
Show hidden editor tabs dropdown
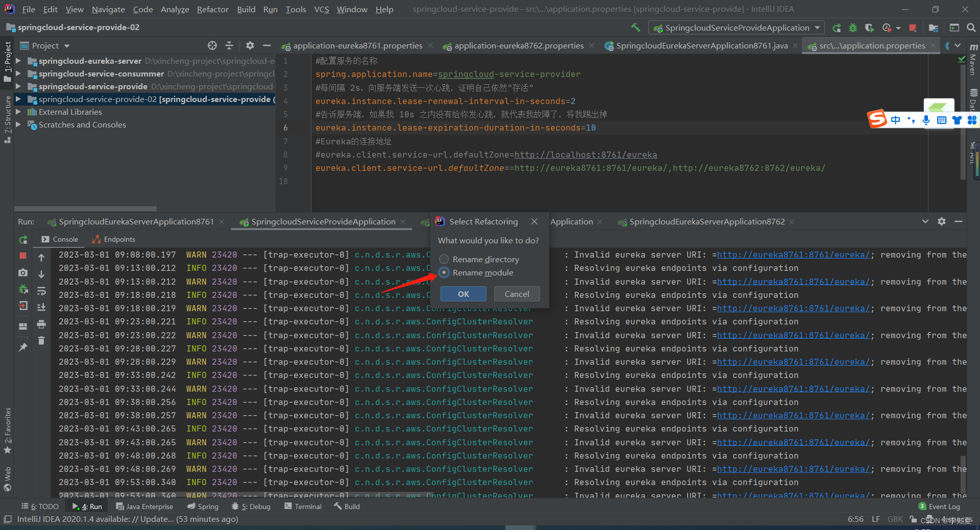[x=958, y=45]
